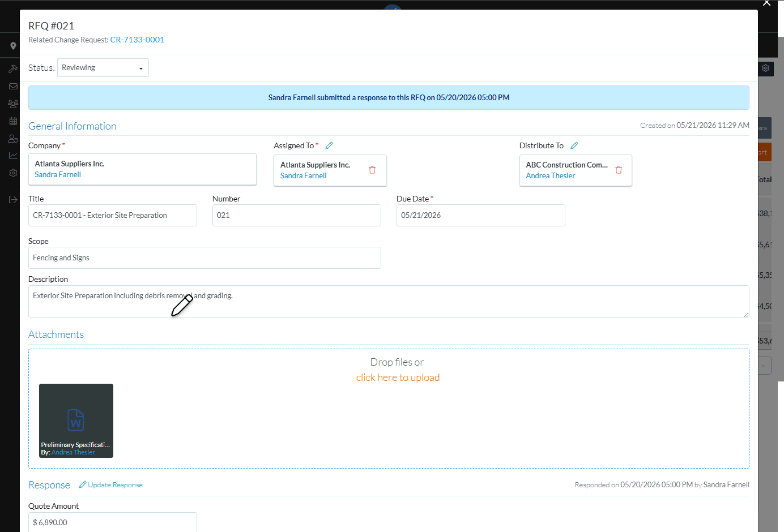The width and height of the screenshot is (784, 532).
Task: Open the CR-7133-0001 change request link
Action: click(x=137, y=40)
